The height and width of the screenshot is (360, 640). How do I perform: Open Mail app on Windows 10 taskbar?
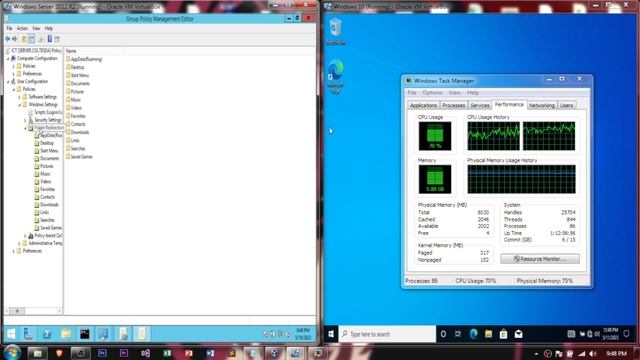(518, 334)
